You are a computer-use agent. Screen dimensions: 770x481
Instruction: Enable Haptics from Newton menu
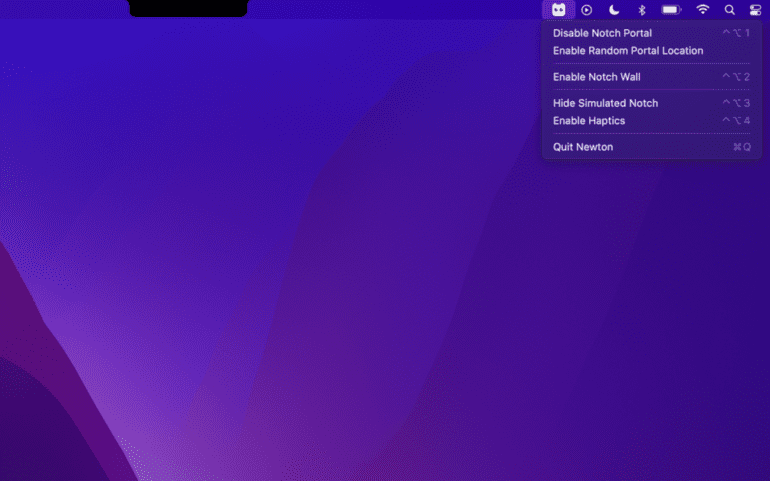[589, 121]
